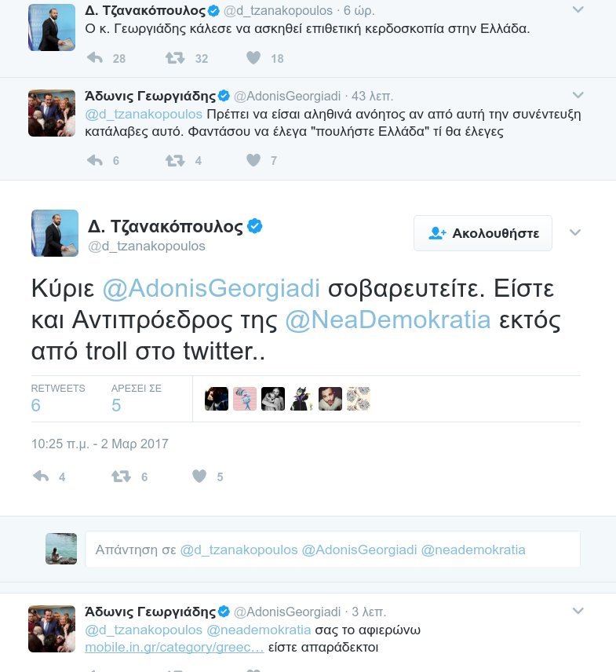Screen dimensions: 616x672
Task: Open the caret menu on the main tweet
Action: (x=575, y=232)
